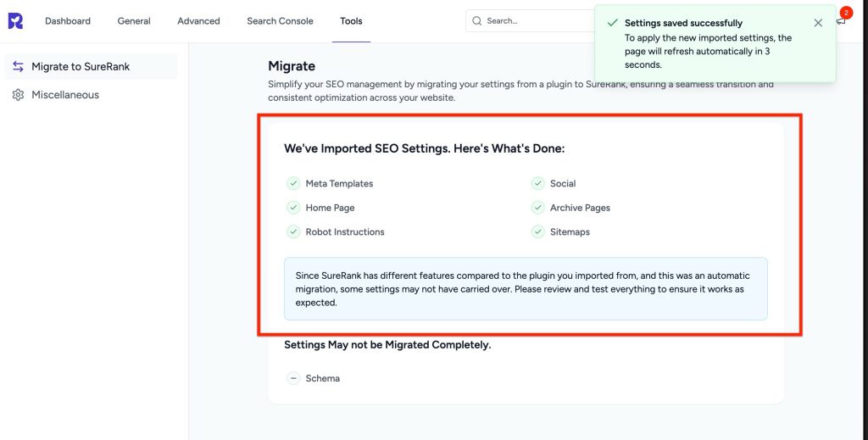Click 'Settings May not be Migrated Completely' heading

point(387,345)
